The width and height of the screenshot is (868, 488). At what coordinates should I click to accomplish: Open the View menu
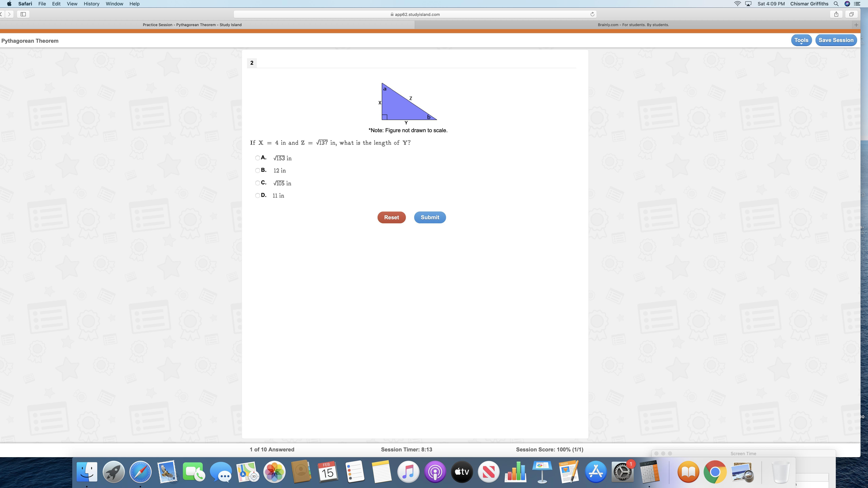(x=72, y=4)
